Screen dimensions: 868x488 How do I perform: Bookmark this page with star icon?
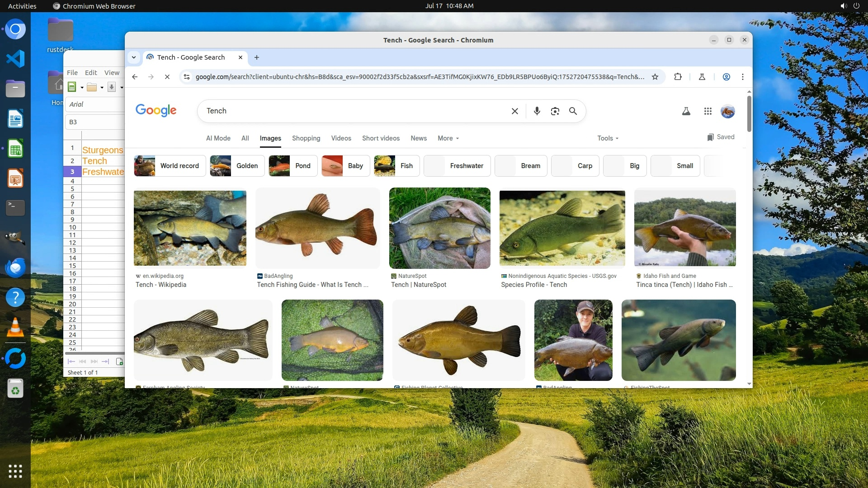click(x=655, y=77)
